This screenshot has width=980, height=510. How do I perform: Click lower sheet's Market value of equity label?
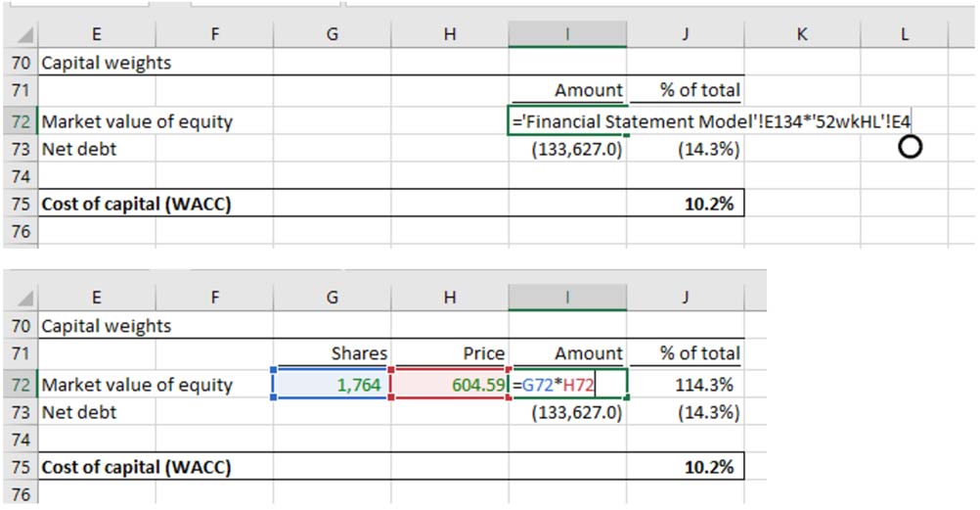pos(137,385)
